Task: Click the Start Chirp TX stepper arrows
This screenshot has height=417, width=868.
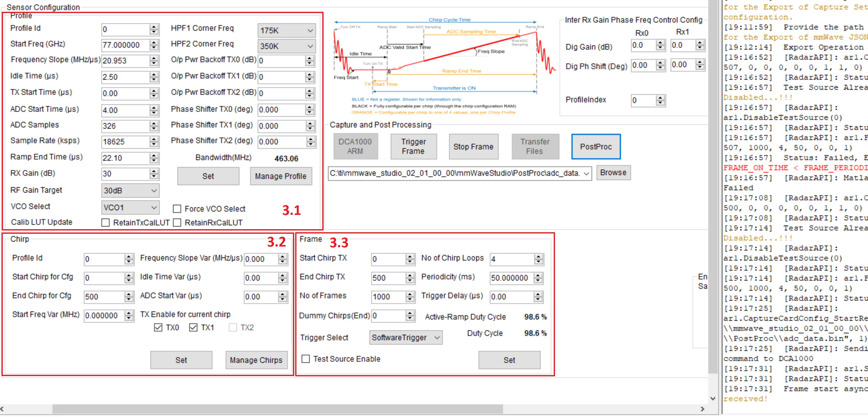Action: (410, 259)
